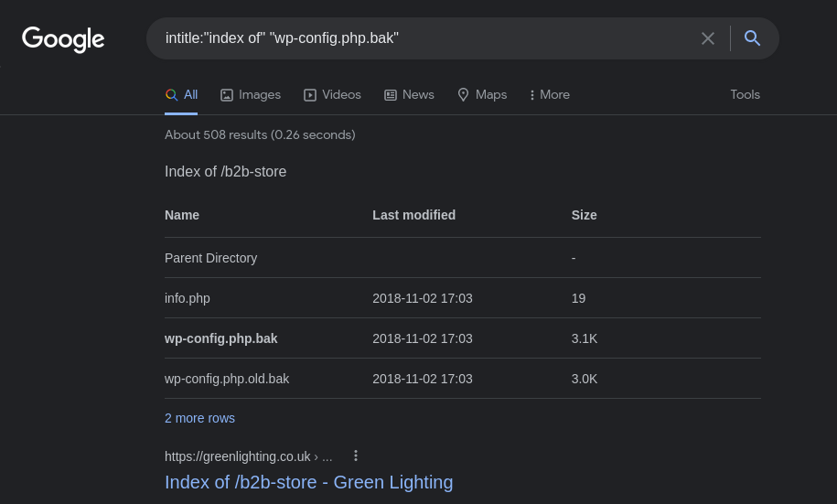Screen dimensions: 837x504
Task: Click the '2 more rows' link
Action: [x=199, y=418]
